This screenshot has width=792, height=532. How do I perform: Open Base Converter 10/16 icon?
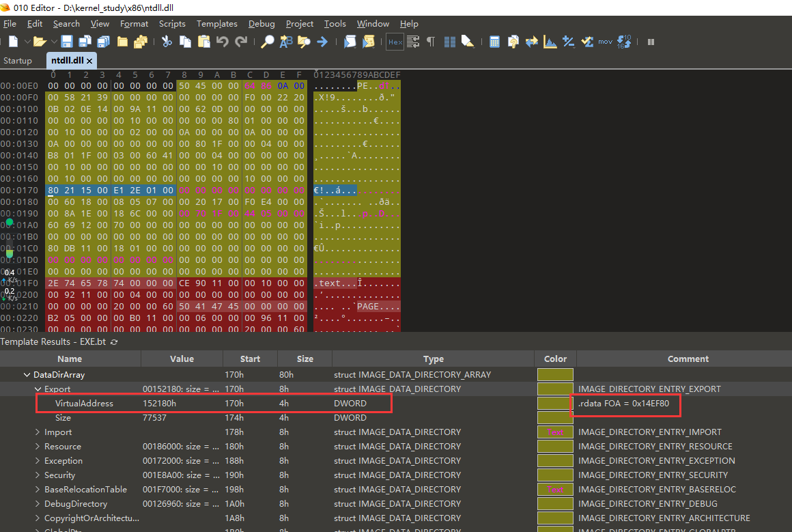624,42
